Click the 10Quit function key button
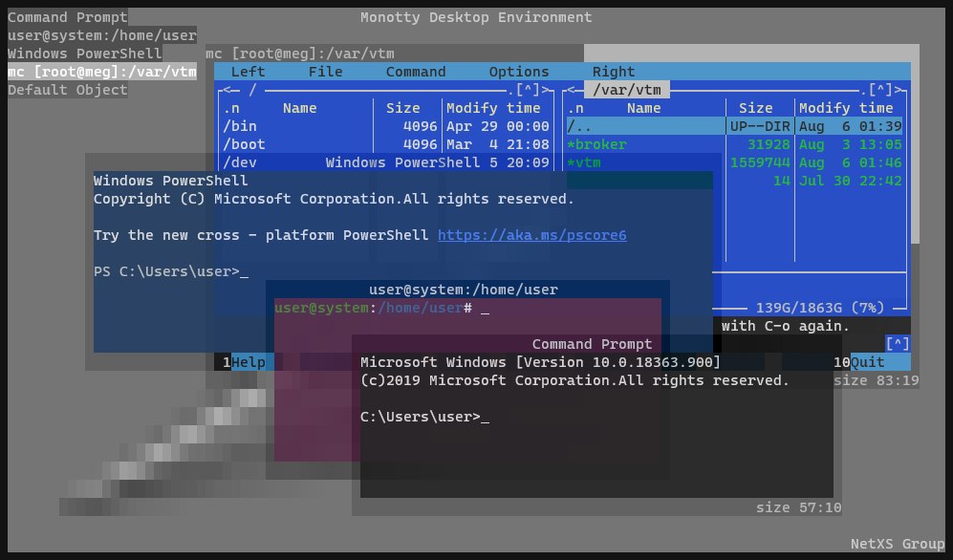The height and width of the screenshot is (560, 953). [872, 362]
